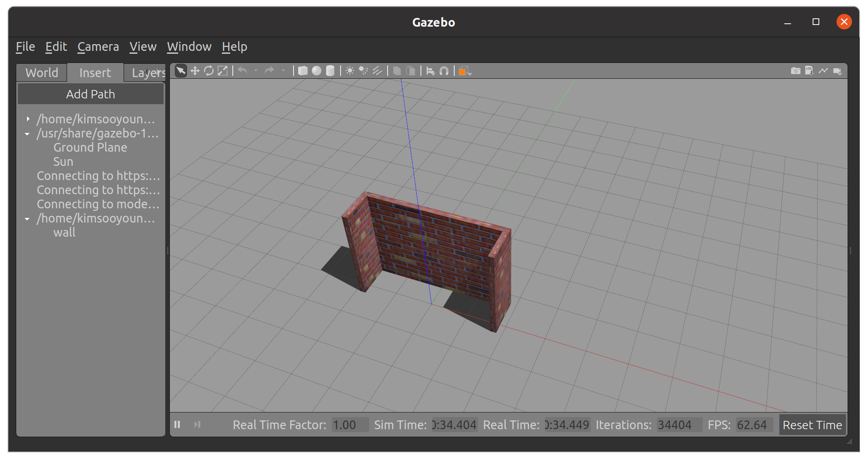Add a point light
The width and height of the screenshot is (868, 460).
(x=350, y=71)
